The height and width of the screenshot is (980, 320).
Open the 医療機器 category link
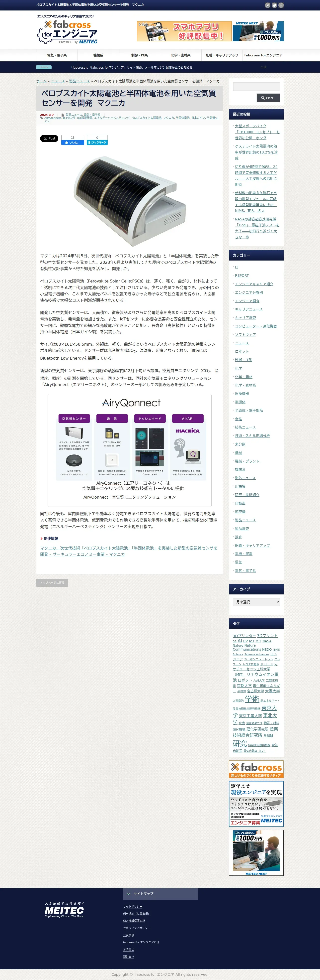point(242,393)
